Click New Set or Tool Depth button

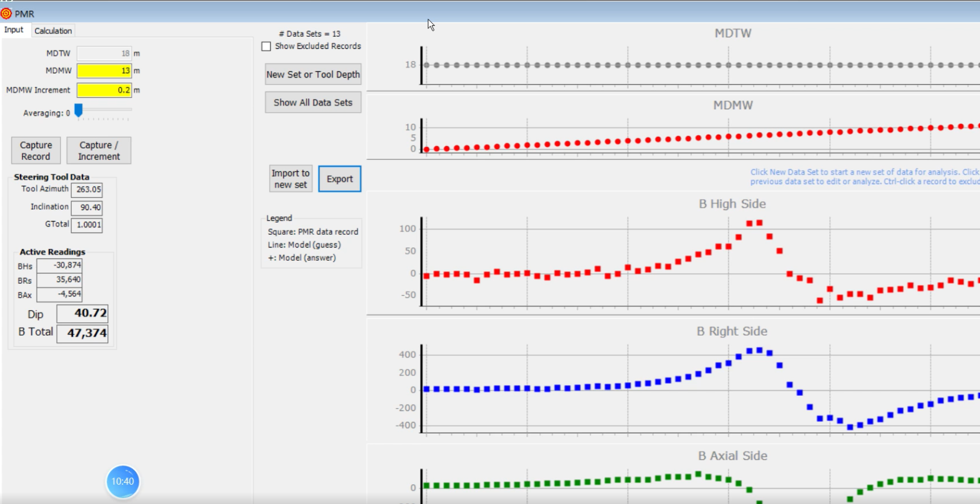[x=313, y=75]
